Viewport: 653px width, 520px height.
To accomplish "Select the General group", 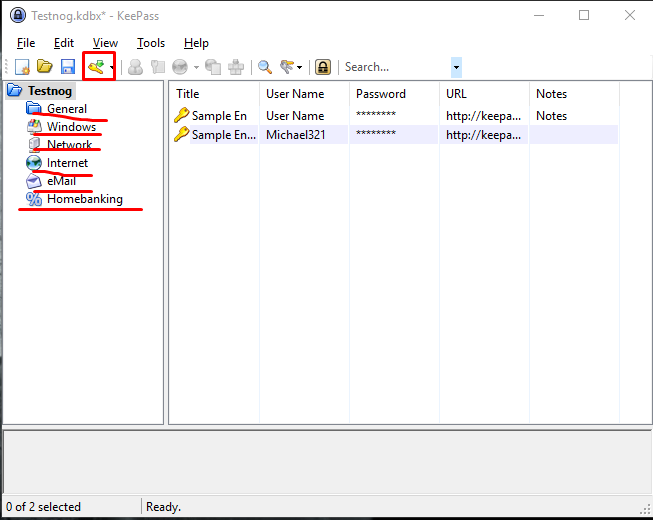I will click(67, 109).
